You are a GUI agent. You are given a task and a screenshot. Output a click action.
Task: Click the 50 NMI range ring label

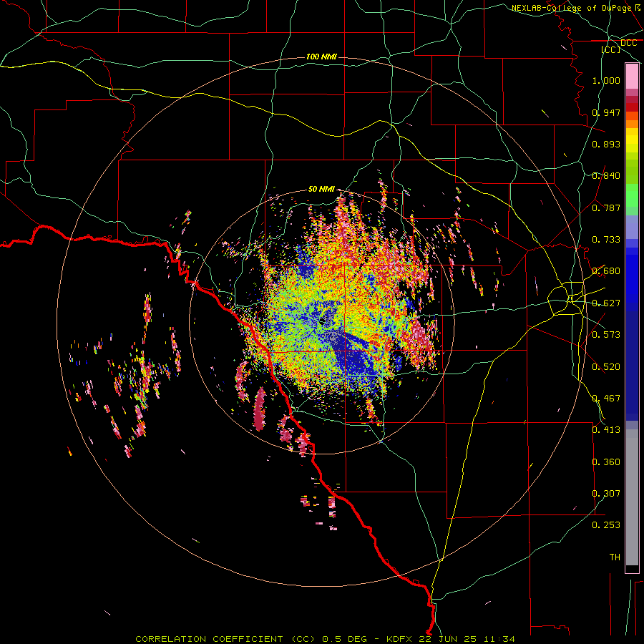(321, 189)
